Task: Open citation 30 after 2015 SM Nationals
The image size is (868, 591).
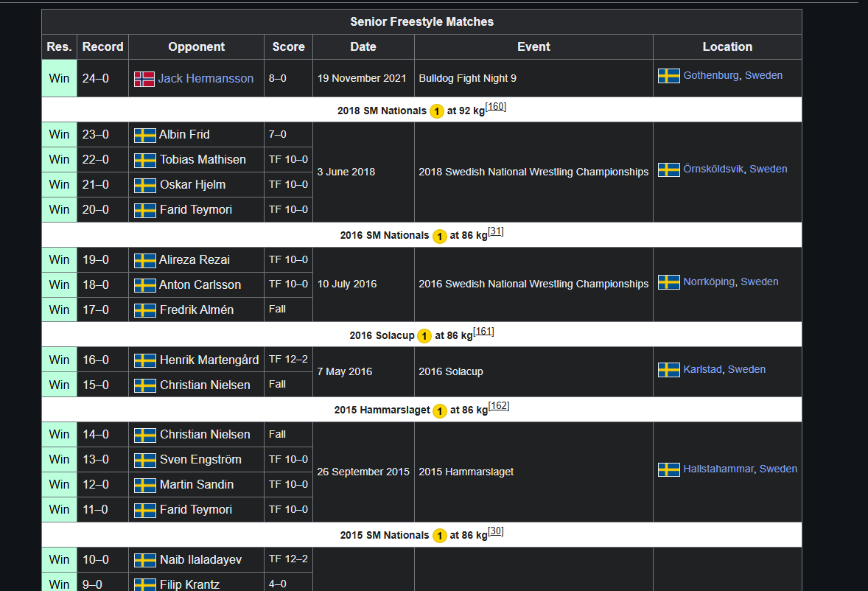Action: click(x=495, y=531)
